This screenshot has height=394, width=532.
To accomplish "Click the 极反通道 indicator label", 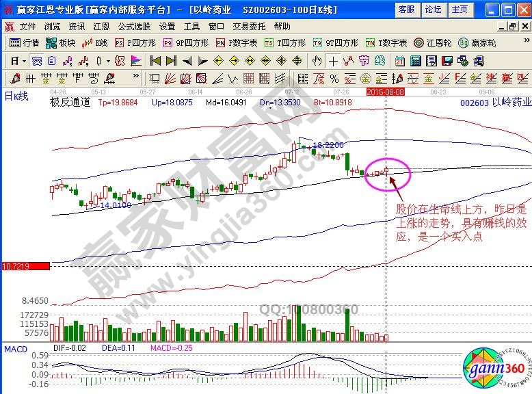I will (70, 102).
